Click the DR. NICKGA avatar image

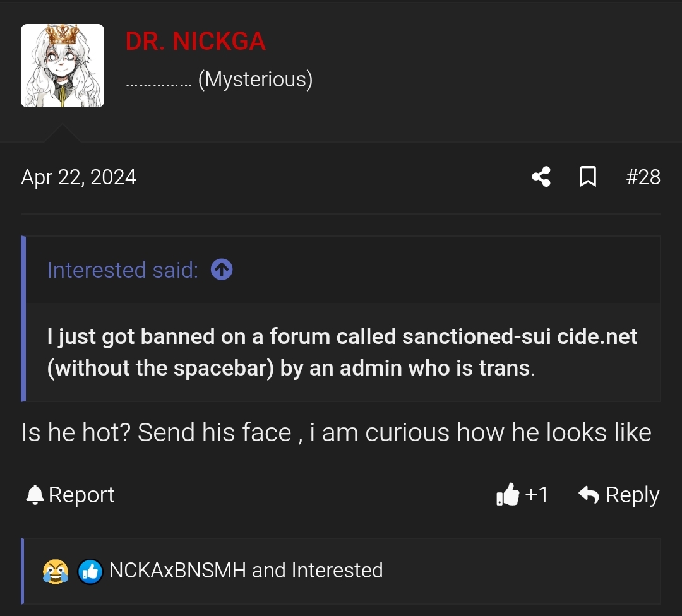pos(63,66)
